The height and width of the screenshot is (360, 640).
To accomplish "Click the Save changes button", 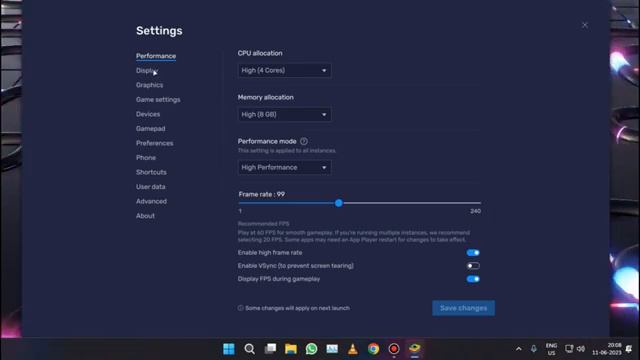I will click(463, 308).
